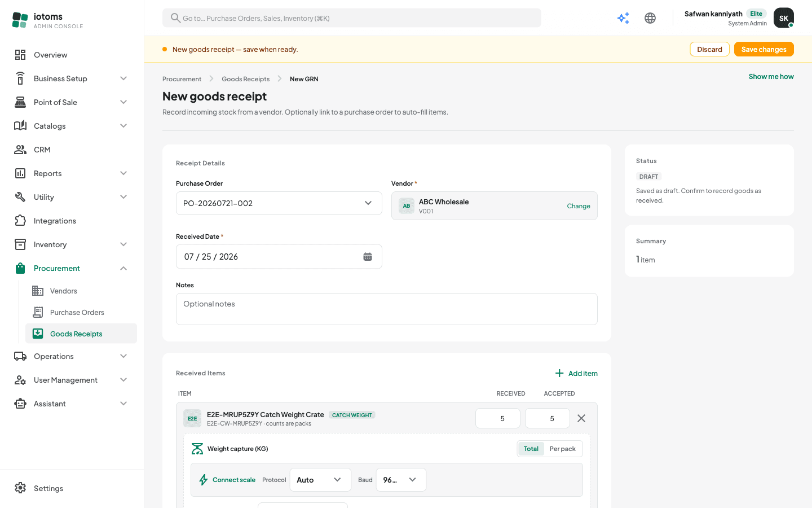Open the SK user avatar

pos(784,18)
